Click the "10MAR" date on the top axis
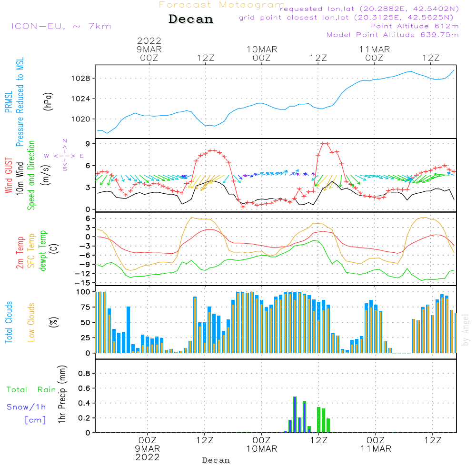This screenshot has width=476, height=476. [x=262, y=50]
